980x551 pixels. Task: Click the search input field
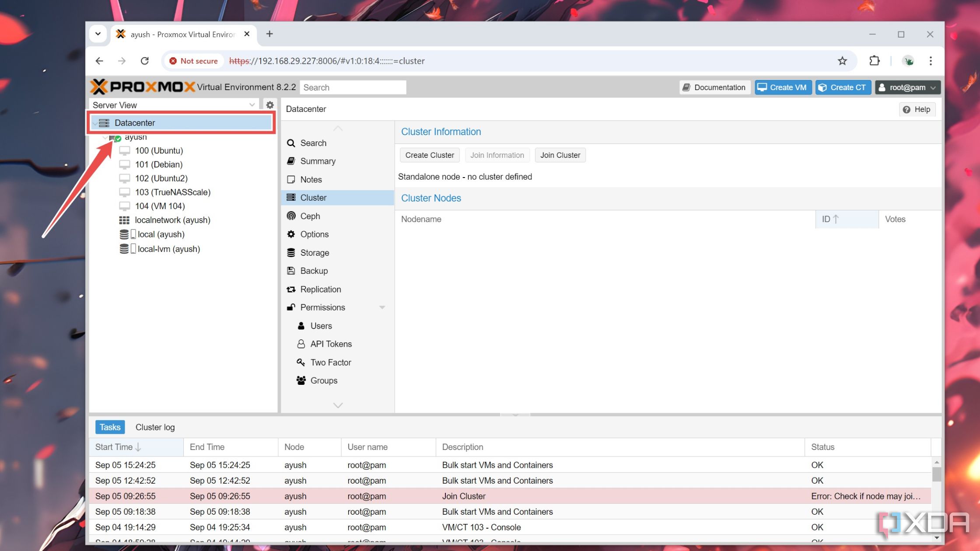[353, 87]
